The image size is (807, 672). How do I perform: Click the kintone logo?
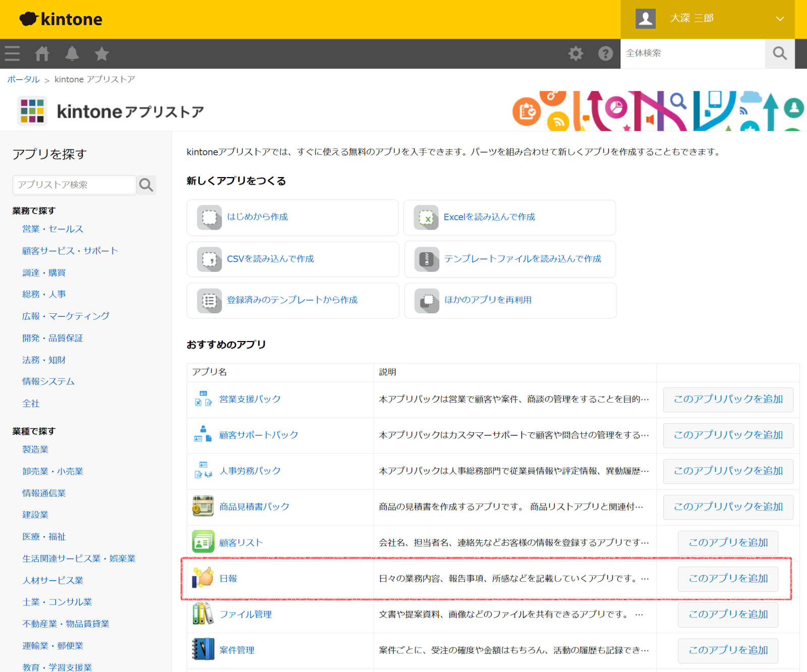61,19
